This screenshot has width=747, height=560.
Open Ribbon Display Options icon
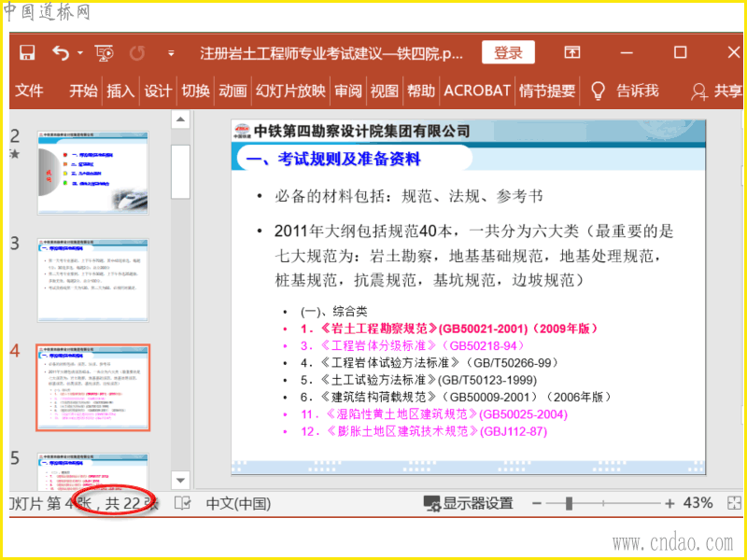[x=571, y=52]
